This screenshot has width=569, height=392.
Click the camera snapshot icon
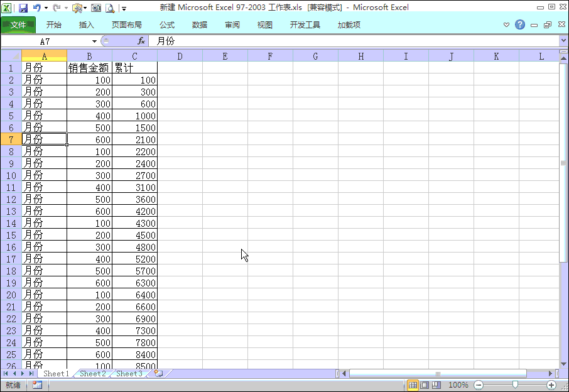(x=96, y=8)
